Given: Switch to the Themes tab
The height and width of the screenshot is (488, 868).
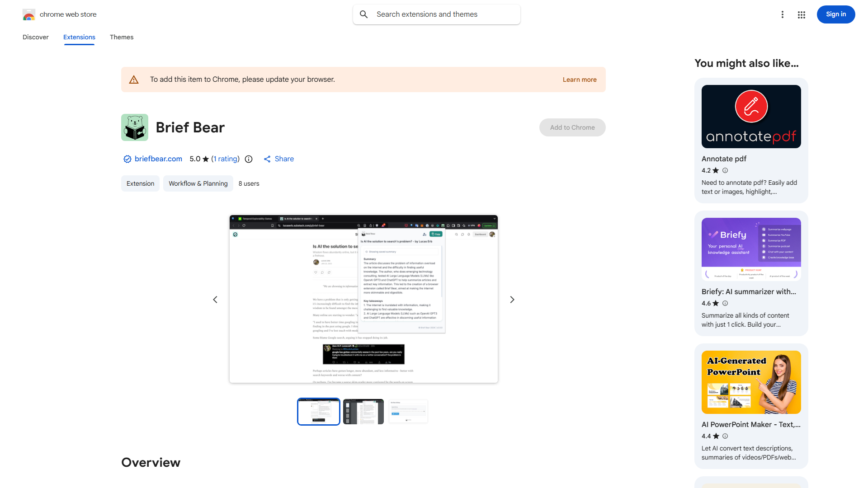Looking at the screenshot, I should pos(121,37).
